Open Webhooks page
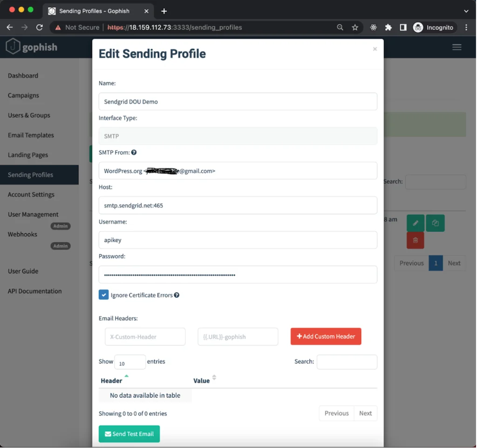This screenshot has width=477, height=448. [22, 234]
